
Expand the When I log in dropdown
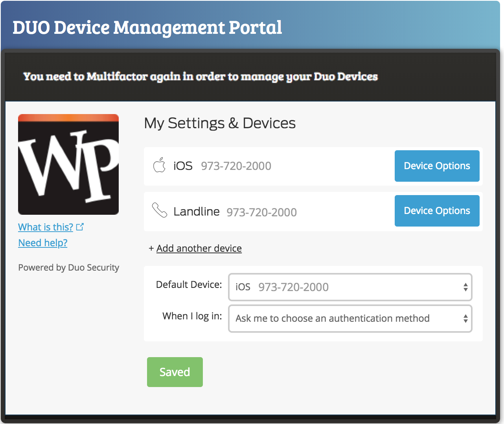pos(350,319)
